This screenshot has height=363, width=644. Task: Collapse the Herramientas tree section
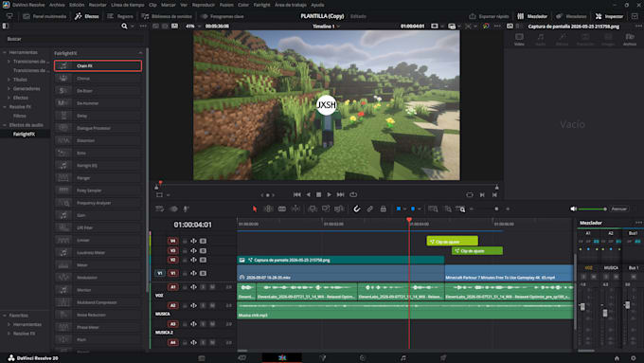point(5,53)
